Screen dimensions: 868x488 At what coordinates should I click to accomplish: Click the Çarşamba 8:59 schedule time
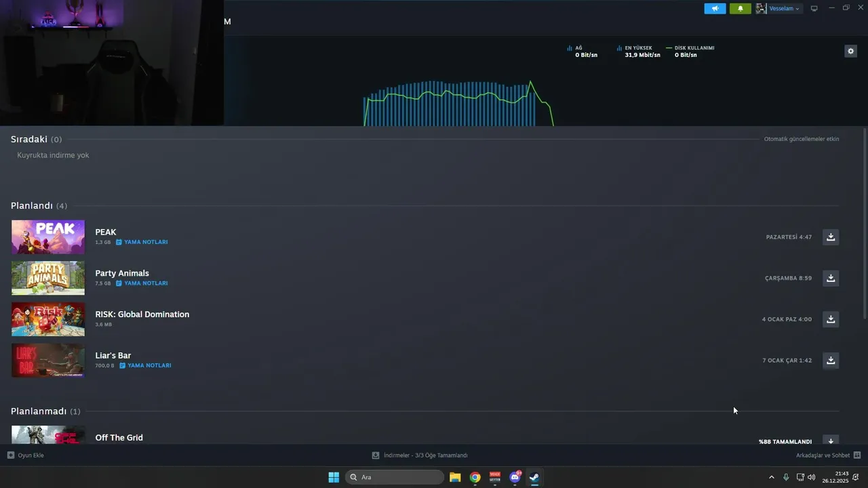788,278
